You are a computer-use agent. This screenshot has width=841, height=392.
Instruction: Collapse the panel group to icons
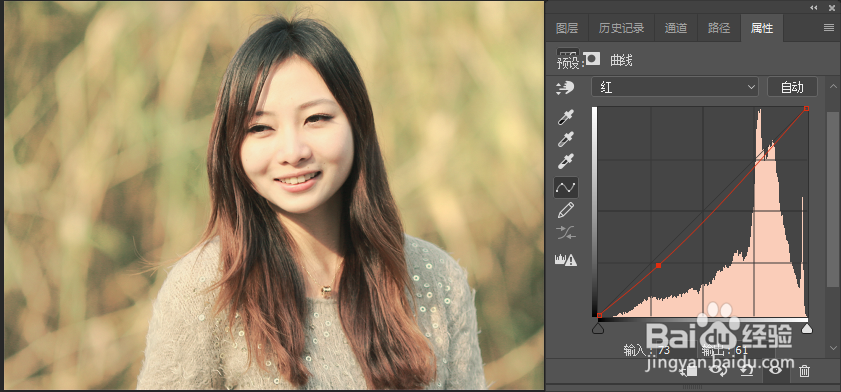pyautogui.click(x=814, y=7)
